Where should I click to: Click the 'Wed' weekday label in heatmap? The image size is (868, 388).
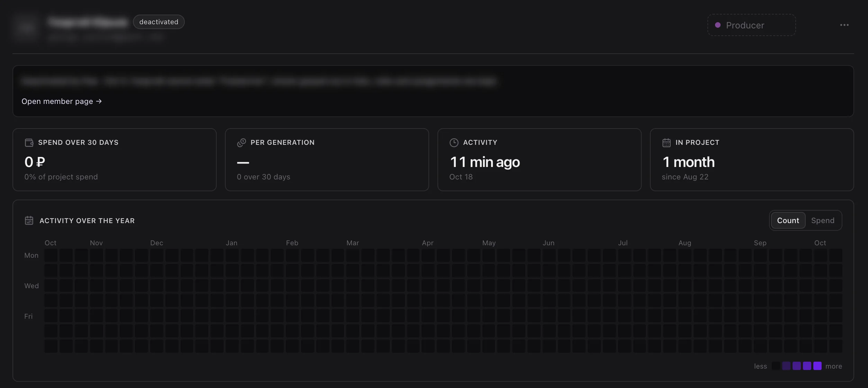click(x=31, y=286)
